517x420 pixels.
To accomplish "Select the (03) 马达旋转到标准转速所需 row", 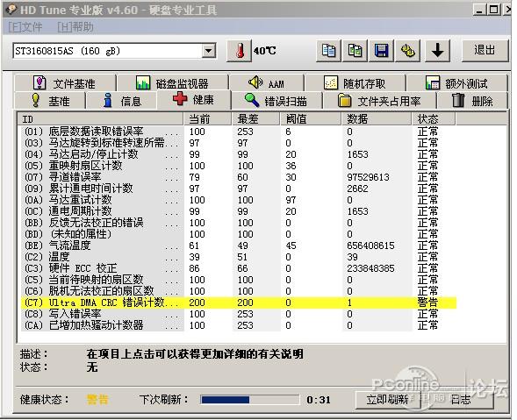I will 239,143.
